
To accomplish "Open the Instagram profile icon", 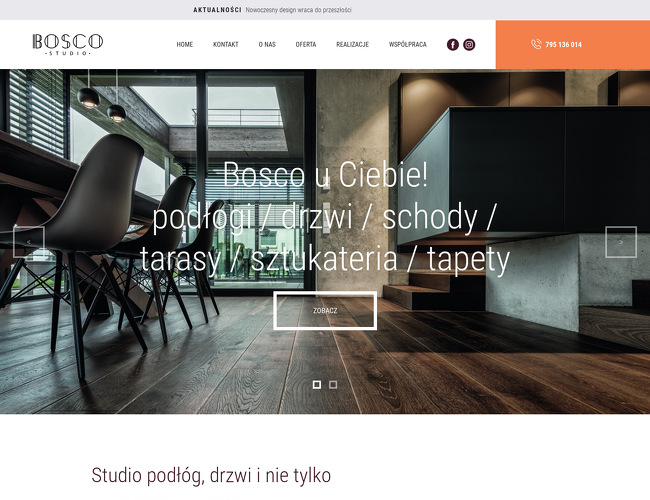I will pos(469,44).
